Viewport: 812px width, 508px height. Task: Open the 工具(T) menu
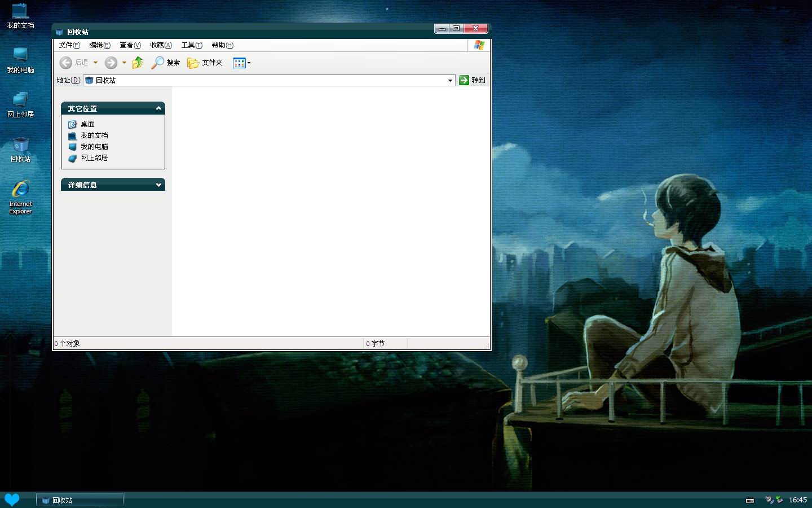coord(192,45)
